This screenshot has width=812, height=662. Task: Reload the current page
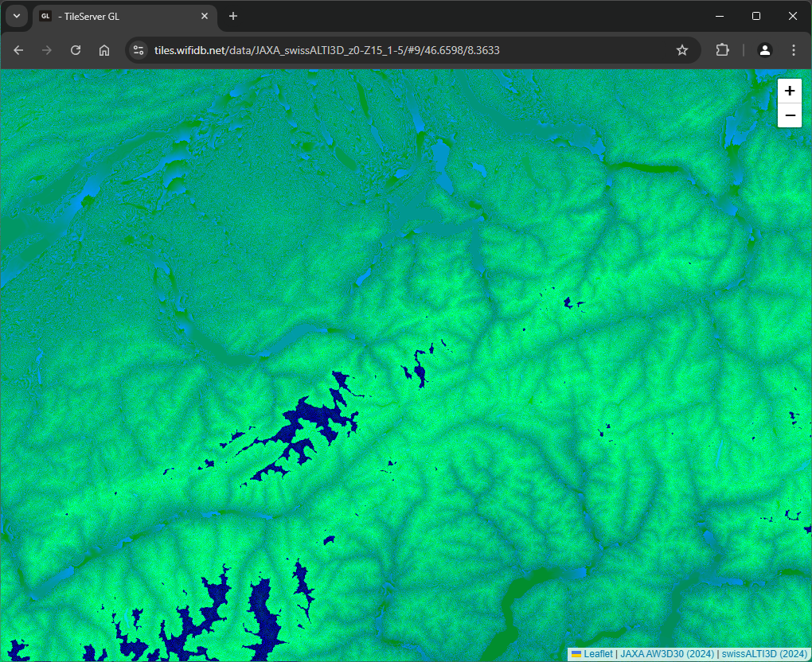tap(76, 50)
